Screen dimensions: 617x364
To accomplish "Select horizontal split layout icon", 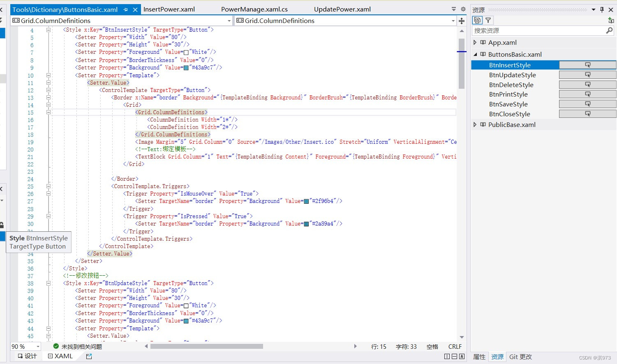I will 455,356.
